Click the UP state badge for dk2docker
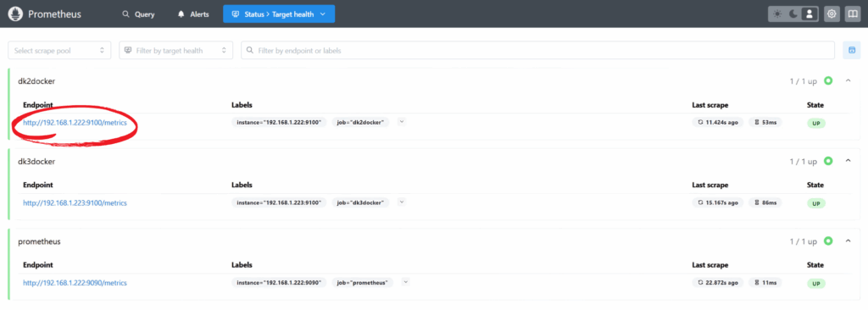This screenshot has height=310, width=868. (x=816, y=124)
